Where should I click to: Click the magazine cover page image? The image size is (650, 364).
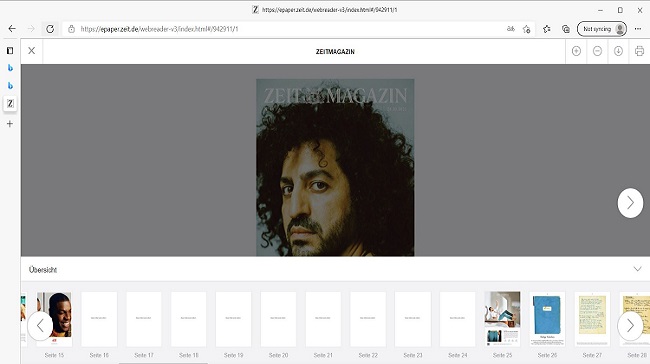335,167
